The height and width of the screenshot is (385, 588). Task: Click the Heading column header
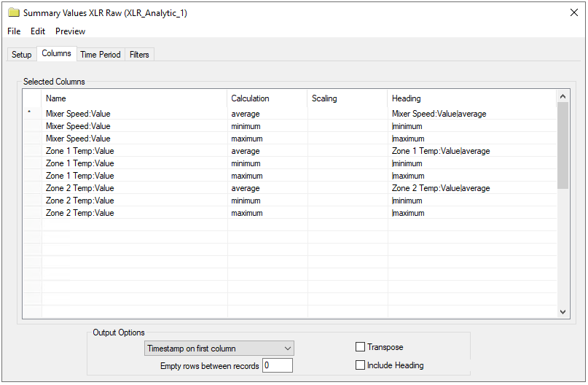point(472,98)
